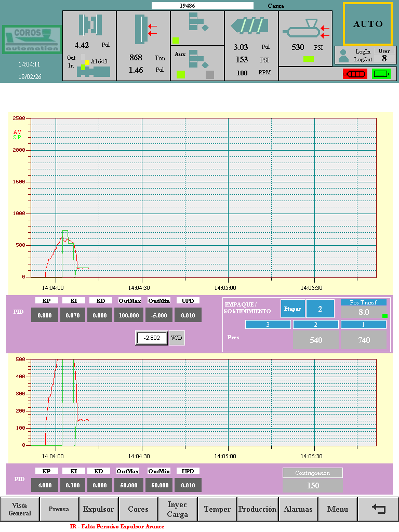This screenshot has height=532, width=399.
Task: Switch to Vista General
Action: pos(20,509)
